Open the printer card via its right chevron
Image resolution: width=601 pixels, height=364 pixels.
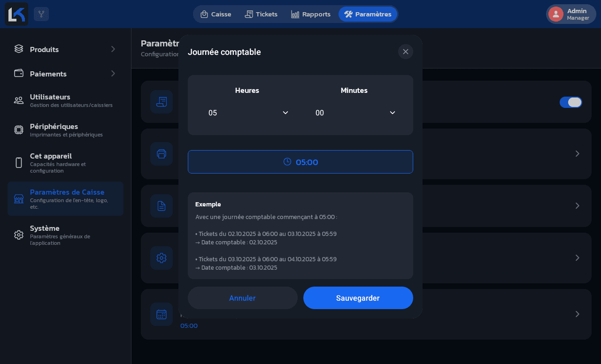point(578,154)
